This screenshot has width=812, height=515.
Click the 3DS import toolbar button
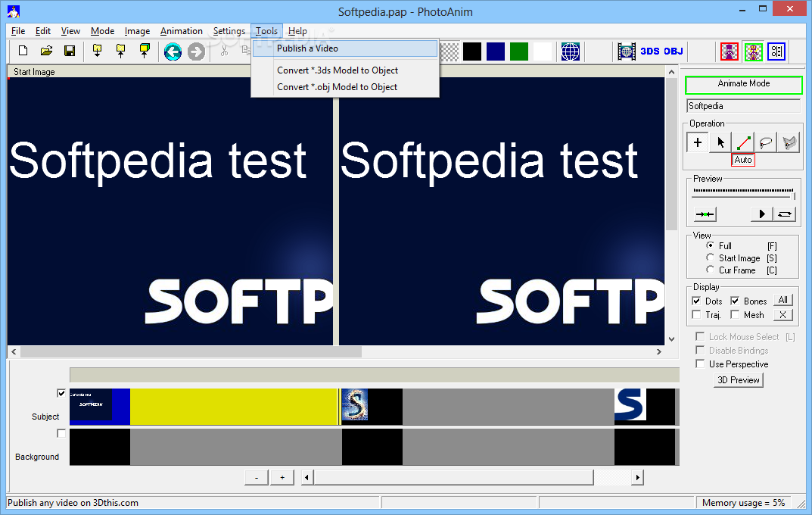650,51
